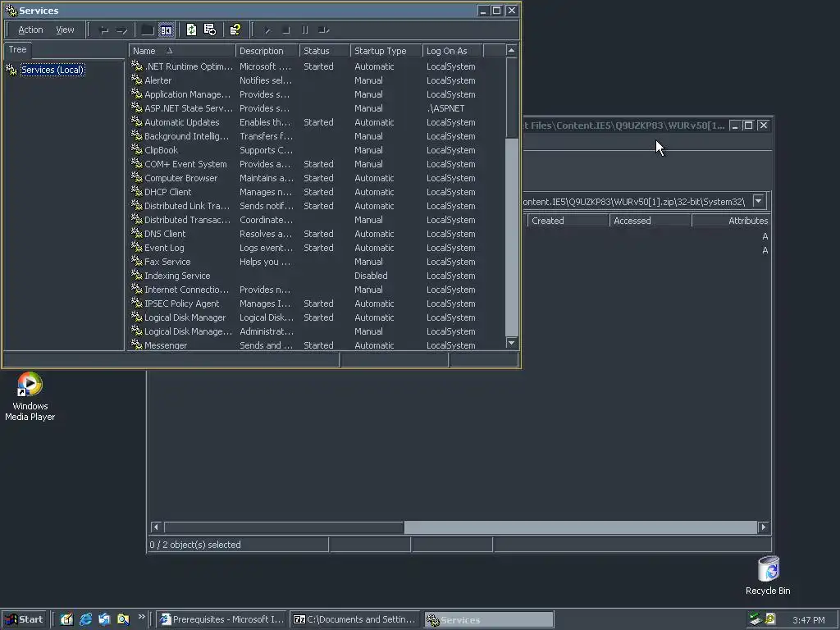840x630 pixels.
Task: Click the Services taskbar button
Action: click(x=489, y=620)
